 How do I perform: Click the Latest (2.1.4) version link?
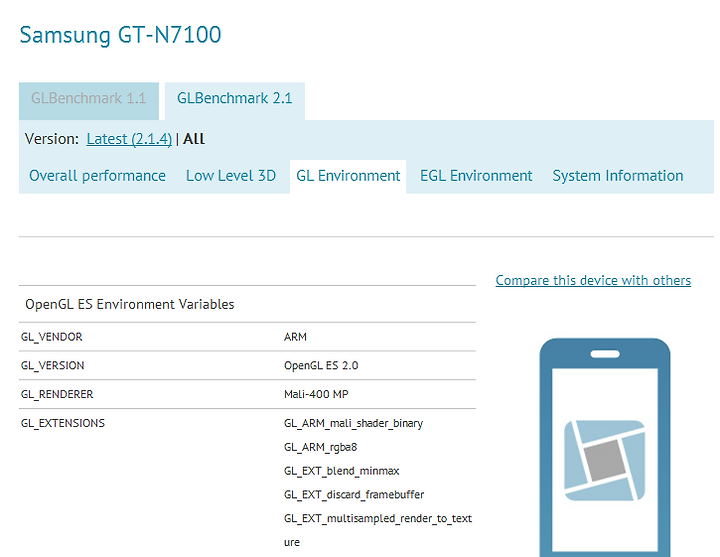click(x=129, y=139)
